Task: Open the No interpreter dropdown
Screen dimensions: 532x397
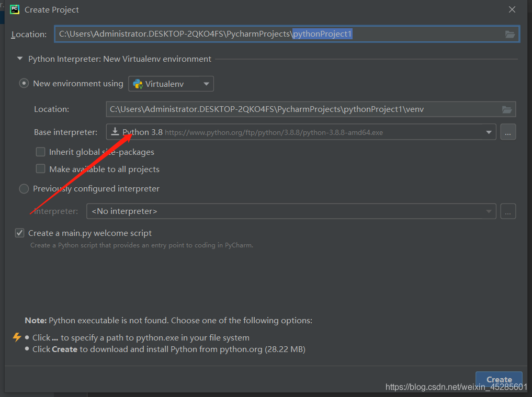Action: click(x=291, y=211)
